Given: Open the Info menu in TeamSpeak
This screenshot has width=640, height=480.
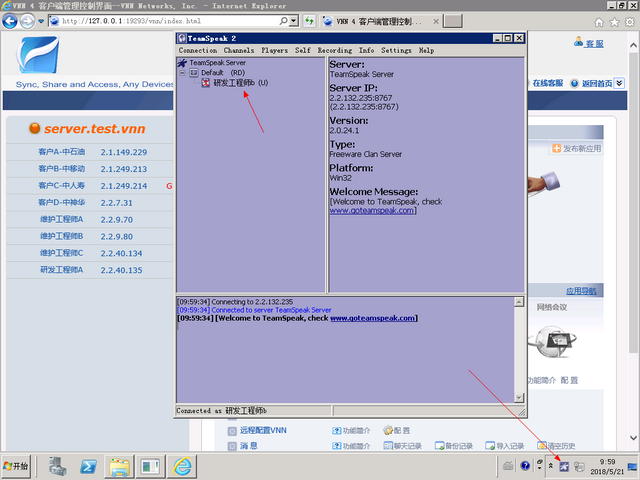Looking at the screenshot, I should (367, 50).
